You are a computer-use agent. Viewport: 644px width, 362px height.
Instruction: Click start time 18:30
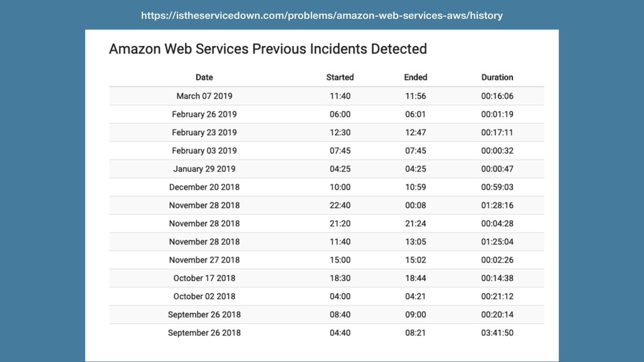[x=340, y=278]
